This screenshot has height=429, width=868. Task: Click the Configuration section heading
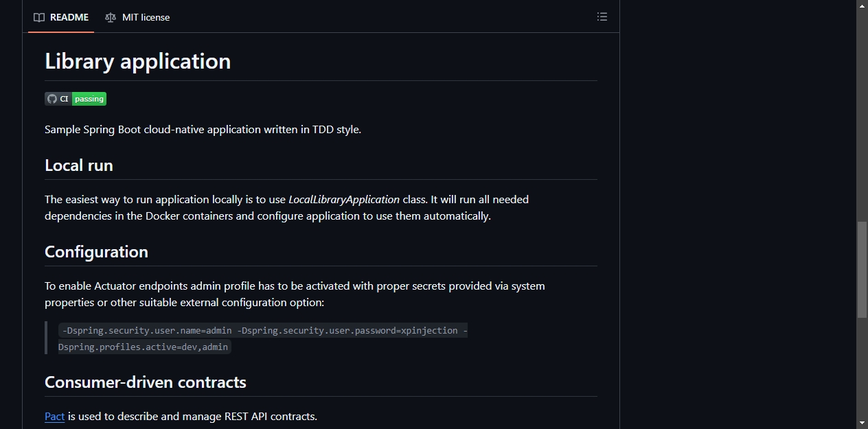pyautogui.click(x=96, y=252)
